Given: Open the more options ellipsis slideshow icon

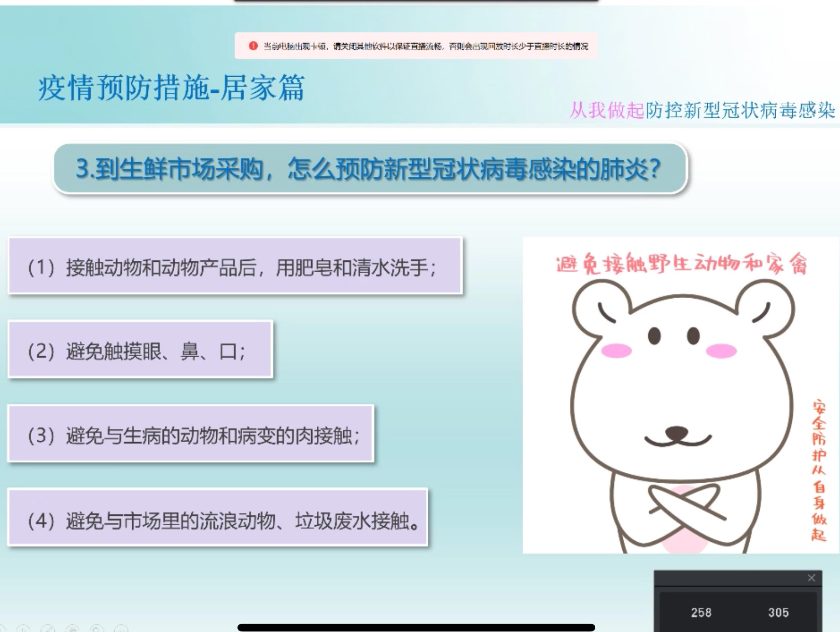Looking at the screenshot, I should point(121,629).
